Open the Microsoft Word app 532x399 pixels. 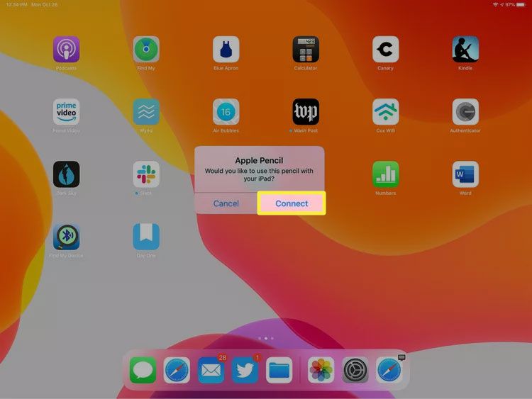coord(465,174)
